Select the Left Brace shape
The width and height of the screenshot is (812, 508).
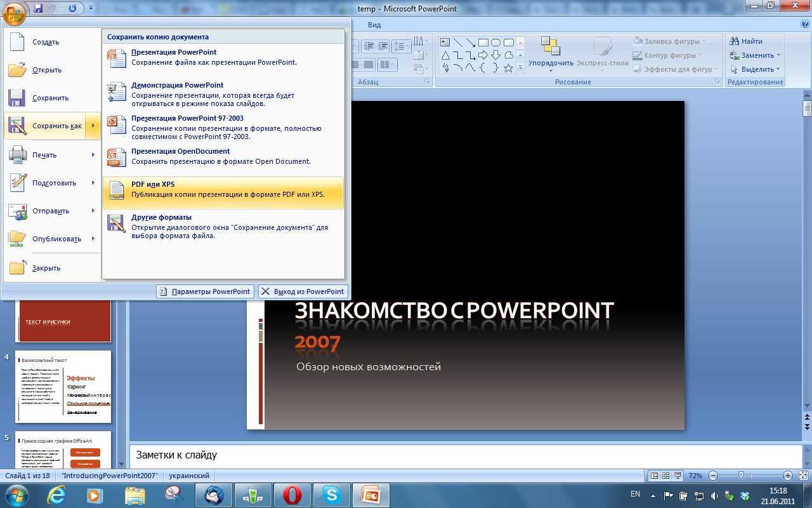483,68
